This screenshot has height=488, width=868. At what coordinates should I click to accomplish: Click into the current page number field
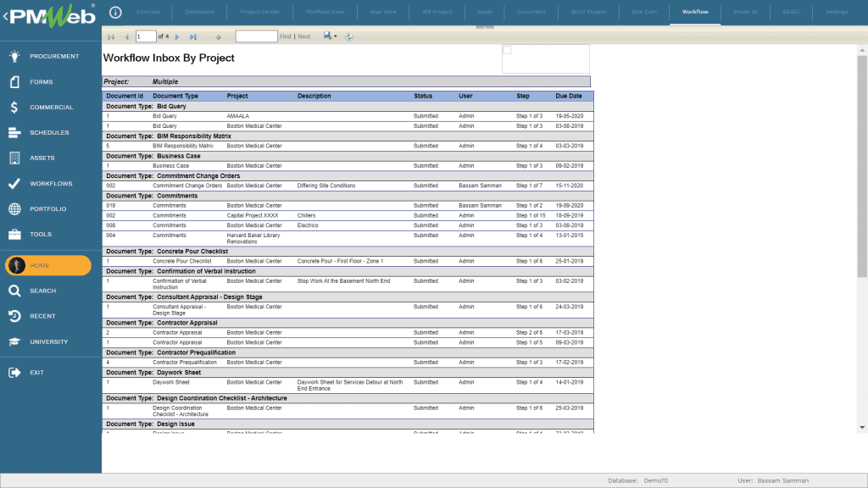tap(146, 36)
